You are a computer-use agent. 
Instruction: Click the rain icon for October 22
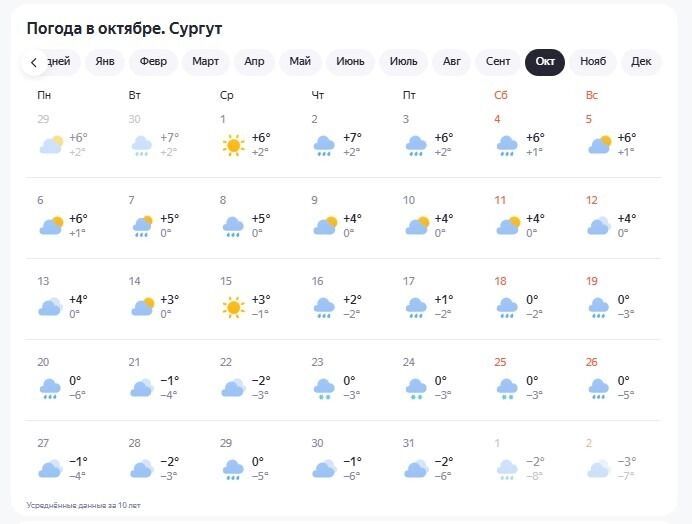click(233, 388)
